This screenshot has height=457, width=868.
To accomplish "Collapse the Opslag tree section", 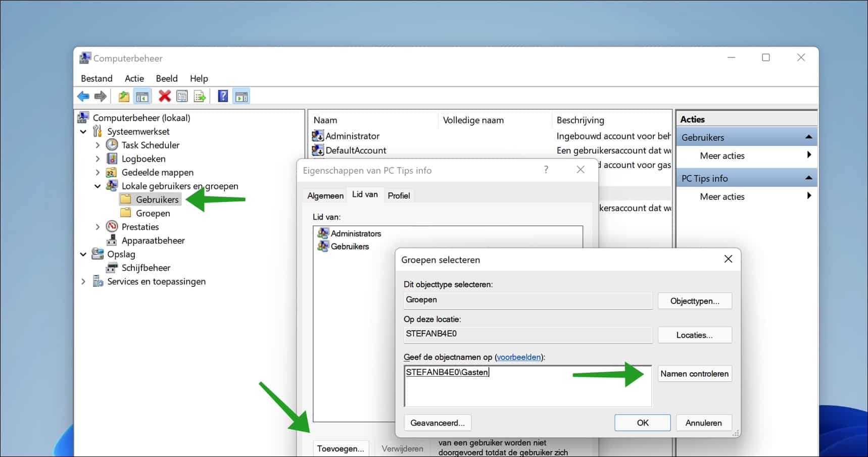I will (x=83, y=254).
